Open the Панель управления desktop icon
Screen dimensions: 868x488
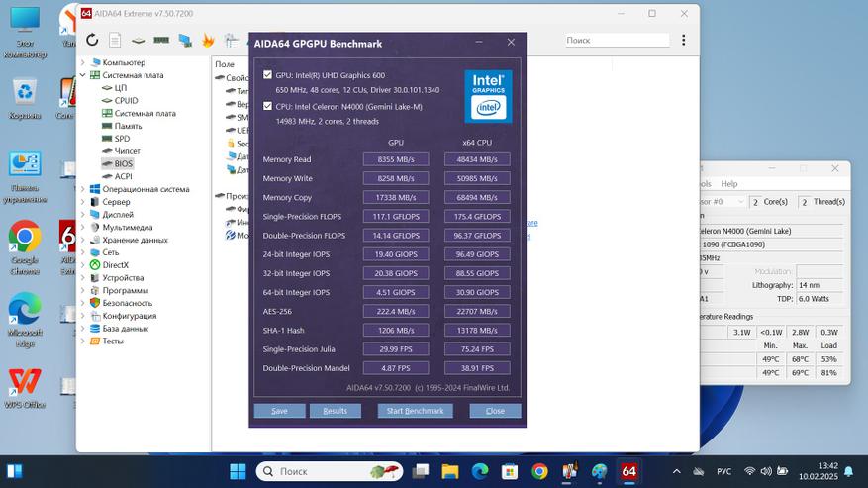pos(25,177)
